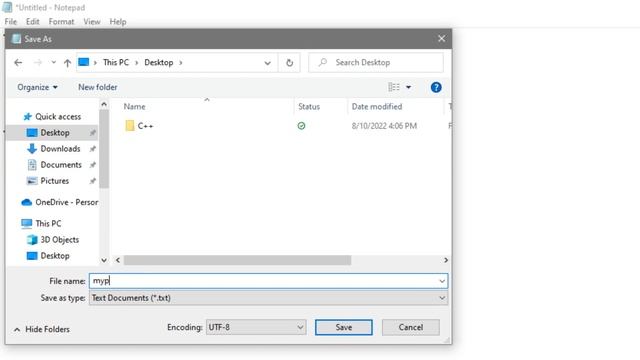Click the PC icon in address bar
Image resolution: width=640 pixels, height=360 pixels.
coord(84,62)
